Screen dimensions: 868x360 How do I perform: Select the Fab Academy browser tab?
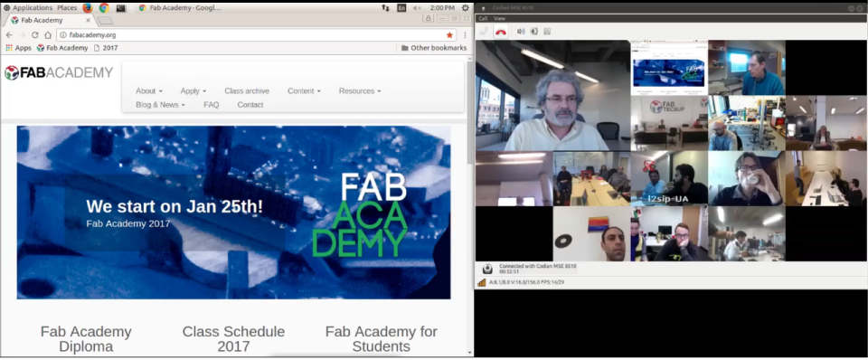tap(48, 20)
